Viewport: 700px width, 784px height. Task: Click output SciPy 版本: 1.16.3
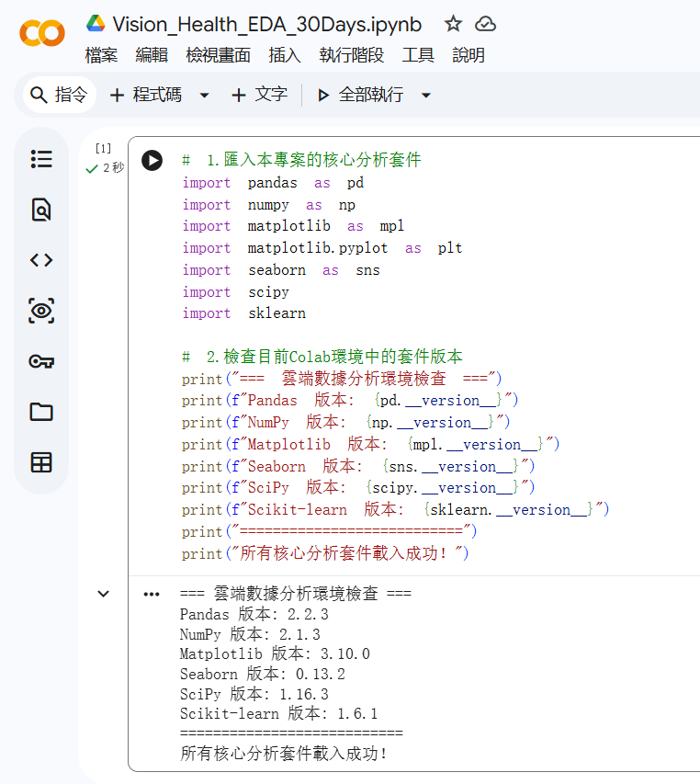254,694
